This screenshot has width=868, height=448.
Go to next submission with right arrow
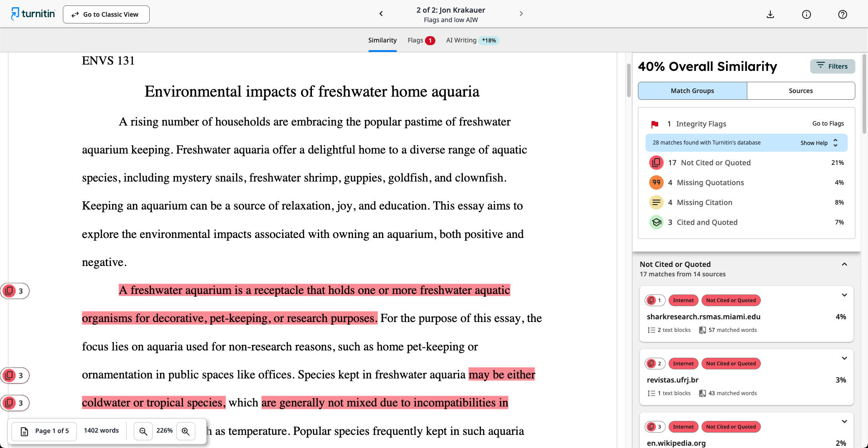[x=521, y=14]
